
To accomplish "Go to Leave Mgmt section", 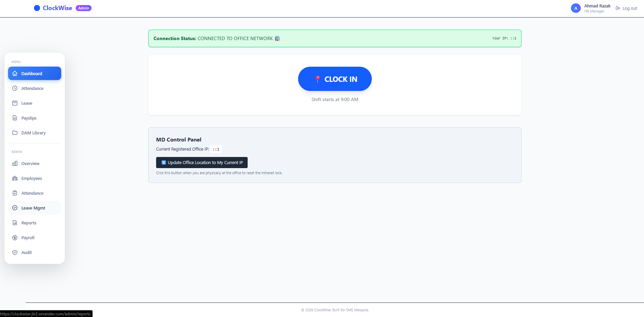I will (x=33, y=208).
